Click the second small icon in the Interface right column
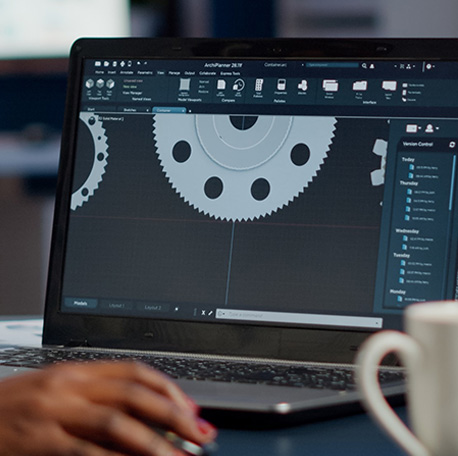 (x=405, y=93)
